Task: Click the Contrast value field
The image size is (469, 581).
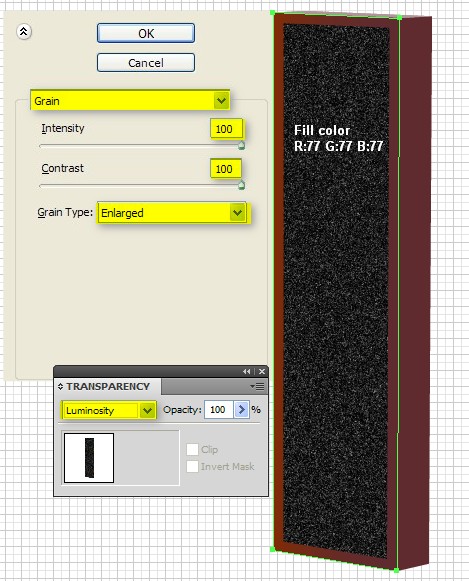Action: (x=226, y=169)
